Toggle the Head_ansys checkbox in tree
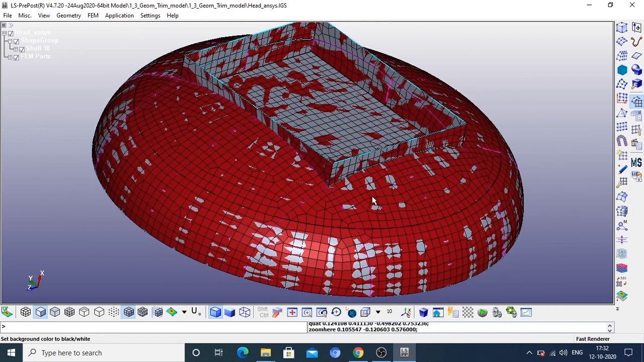The height and width of the screenshot is (362, 644). click(x=11, y=34)
